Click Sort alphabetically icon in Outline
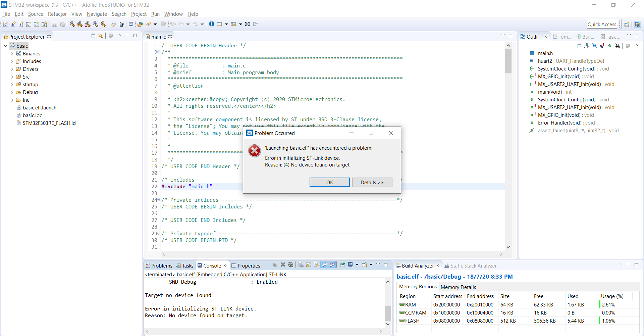 pyautogui.click(x=587, y=46)
